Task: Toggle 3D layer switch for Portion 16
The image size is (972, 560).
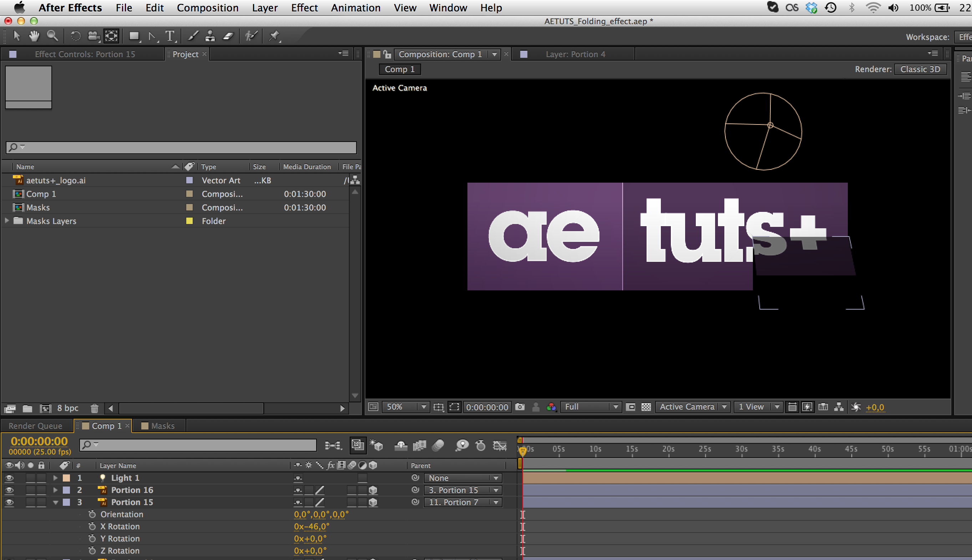Action: point(373,490)
